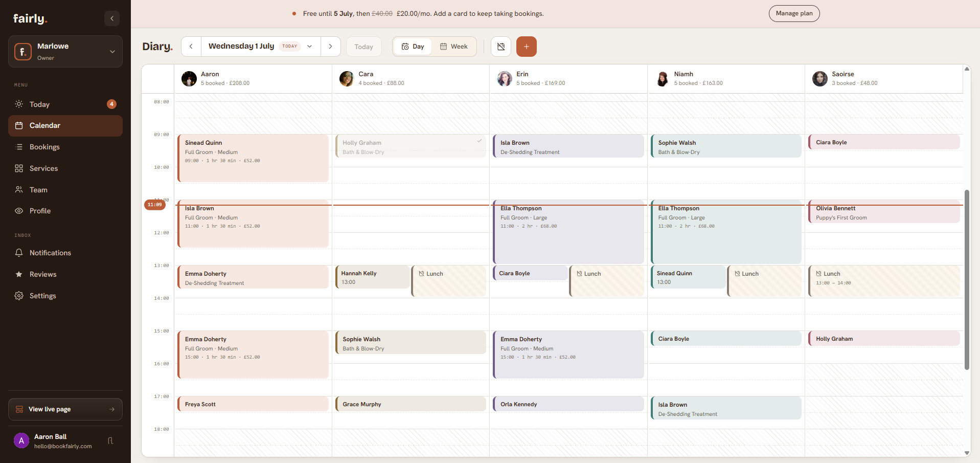Viewport: 980px width, 463px height.
Task: Open Profile page
Action: (65, 211)
